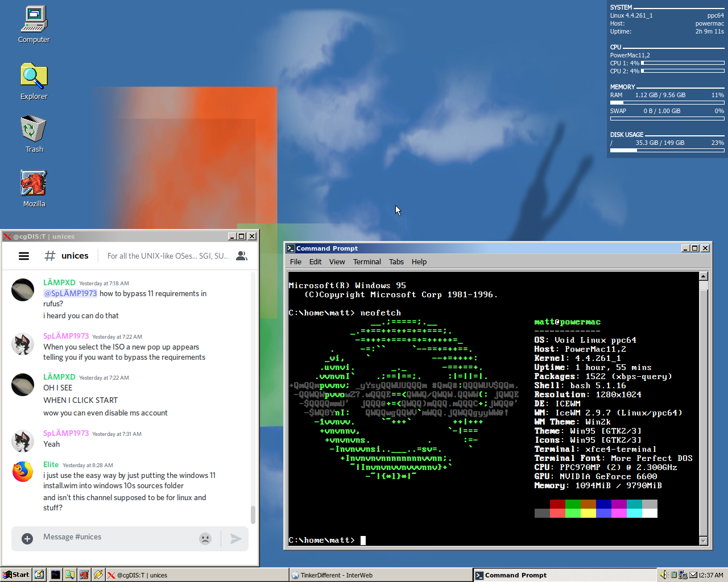Click the send message arrow
This screenshot has height=582, width=728.
[235, 538]
